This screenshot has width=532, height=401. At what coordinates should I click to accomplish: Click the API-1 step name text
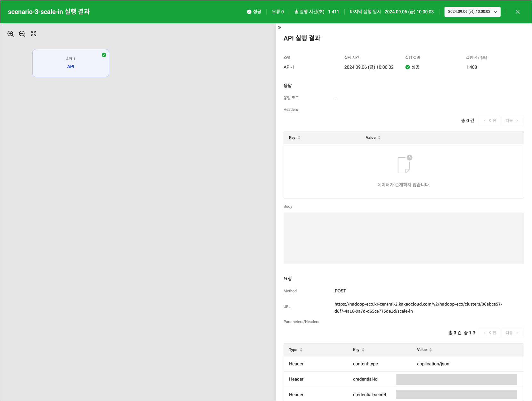point(289,67)
